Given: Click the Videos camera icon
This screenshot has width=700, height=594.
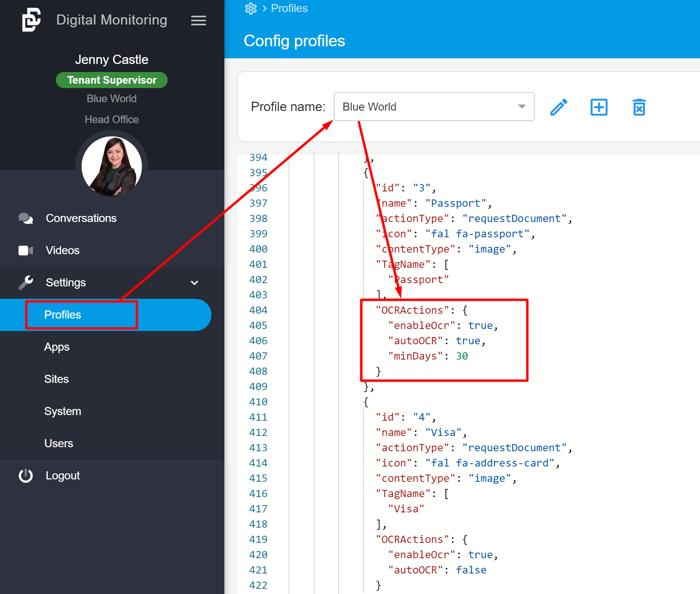Looking at the screenshot, I should click(26, 251).
